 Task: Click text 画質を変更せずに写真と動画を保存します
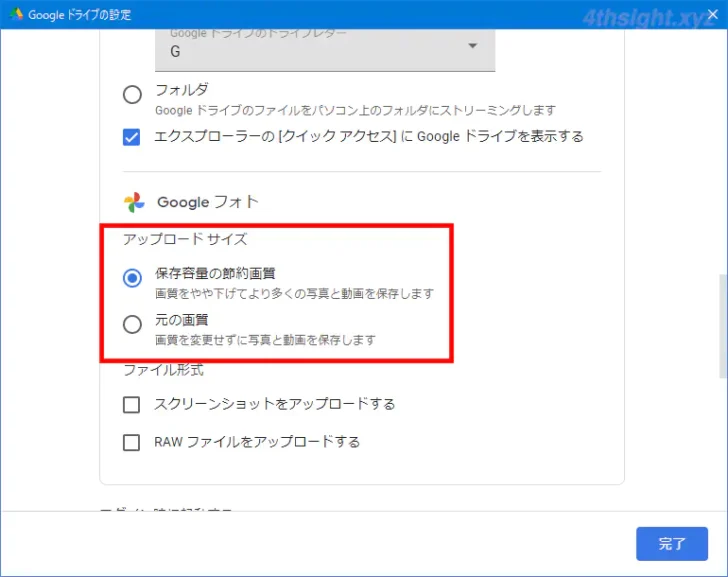pos(265,340)
